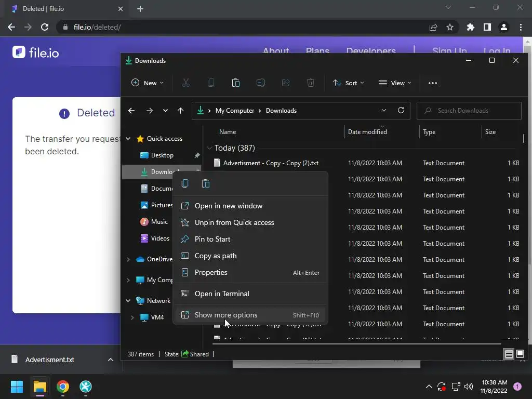Click My Computer in address breadcrumb
This screenshot has height=399, width=532.
[235, 111]
